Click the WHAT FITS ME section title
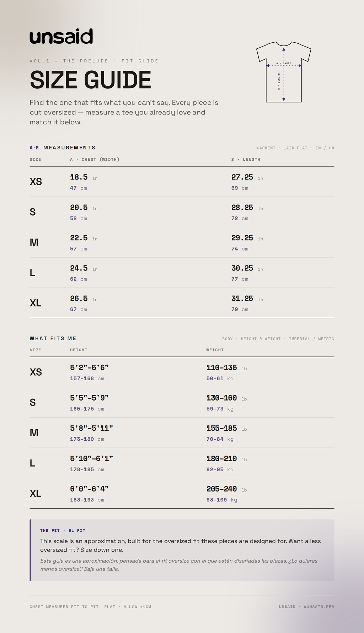This screenshot has height=633, width=364. coord(53,338)
